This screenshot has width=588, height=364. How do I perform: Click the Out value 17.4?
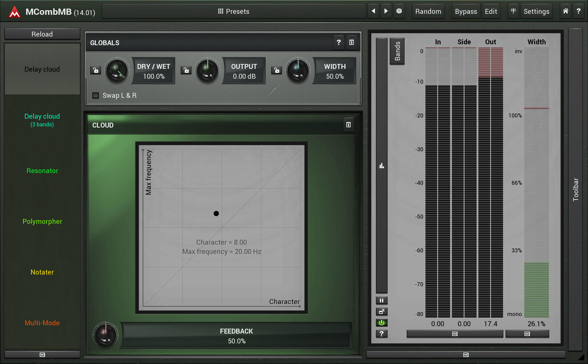click(x=490, y=324)
